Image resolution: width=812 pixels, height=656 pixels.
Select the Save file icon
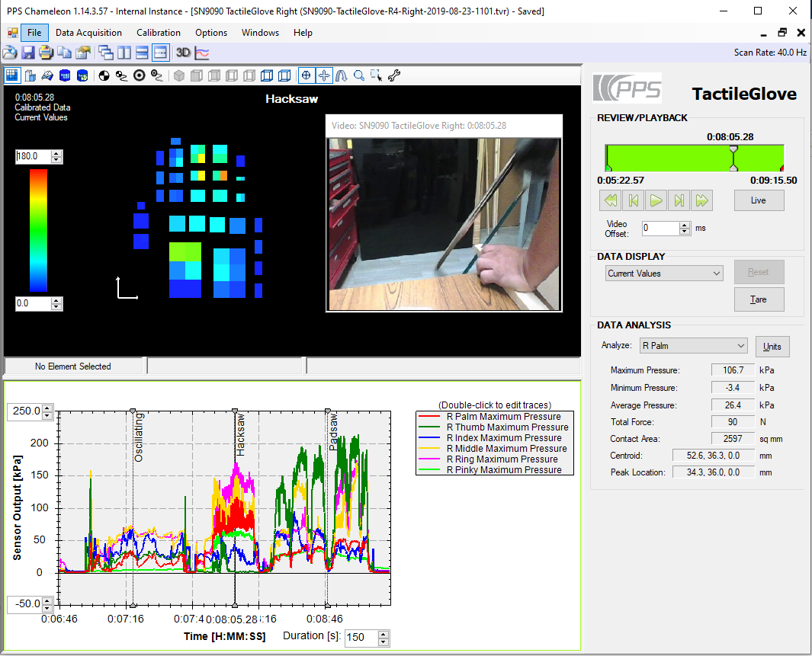(x=28, y=53)
